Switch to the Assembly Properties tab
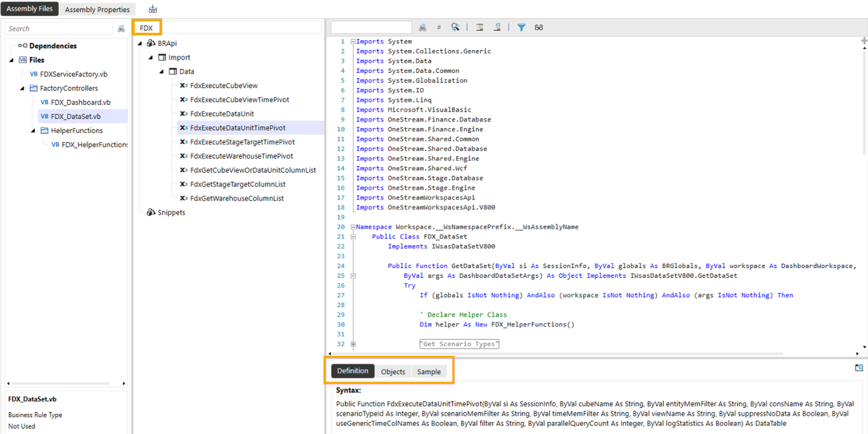Image resolution: width=868 pixels, height=434 pixels. (97, 9)
